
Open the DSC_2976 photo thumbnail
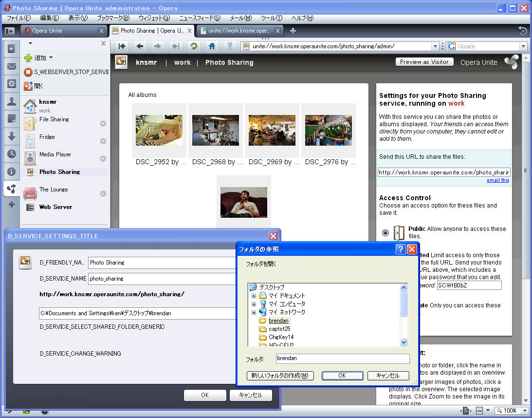328,130
